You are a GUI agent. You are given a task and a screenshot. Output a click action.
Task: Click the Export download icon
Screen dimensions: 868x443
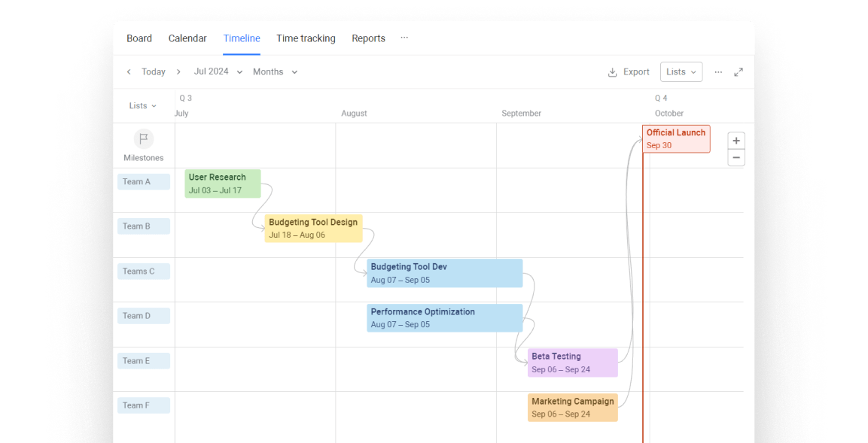613,72
